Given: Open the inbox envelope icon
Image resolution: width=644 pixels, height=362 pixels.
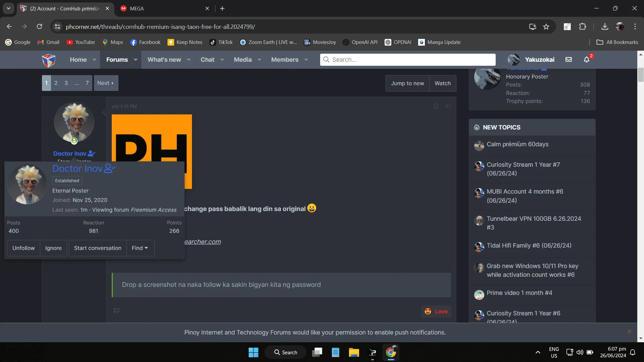Looking at the screenshot, I should pyautogui.click(x=568, y=59).
